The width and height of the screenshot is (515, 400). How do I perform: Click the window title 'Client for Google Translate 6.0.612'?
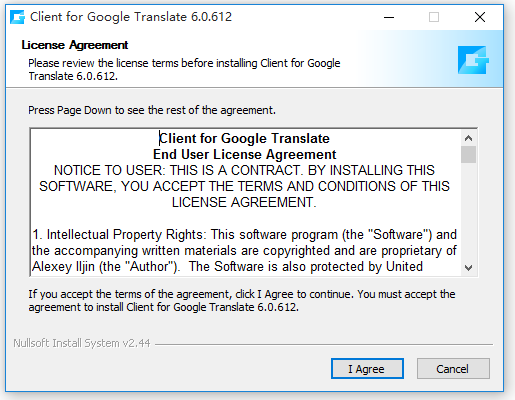click(x=131, y=17)
